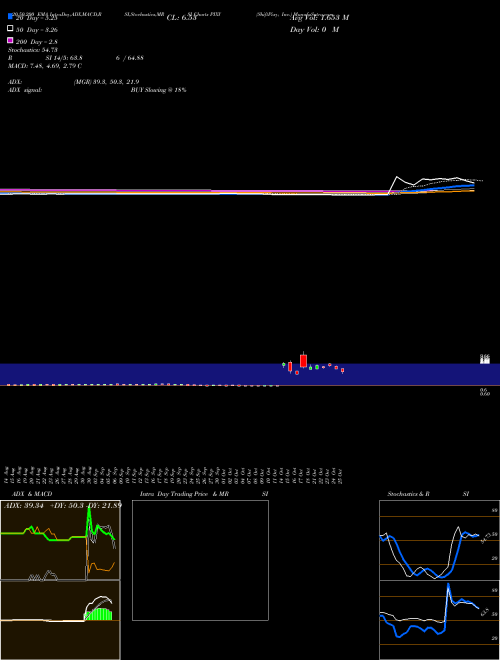Viewport: 500px width, 660px height.
Task: Click the green ADX line chart panel
Action: 60,540
